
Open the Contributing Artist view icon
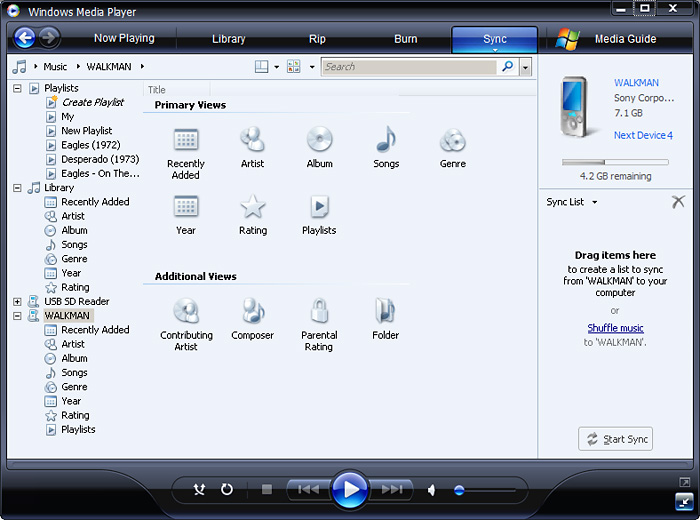pyautogui.click(x=186, y=310)
